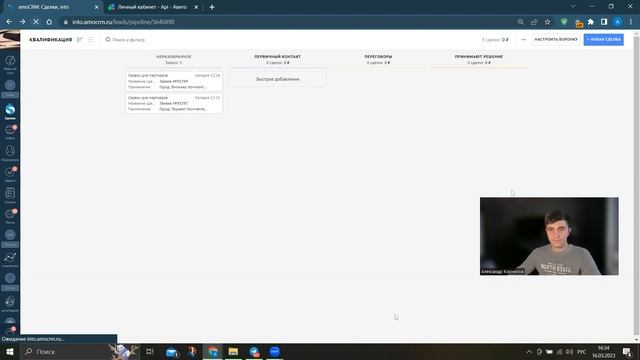Stop the page loading
The height and width of the screenshot is (360, 640).
36,22
